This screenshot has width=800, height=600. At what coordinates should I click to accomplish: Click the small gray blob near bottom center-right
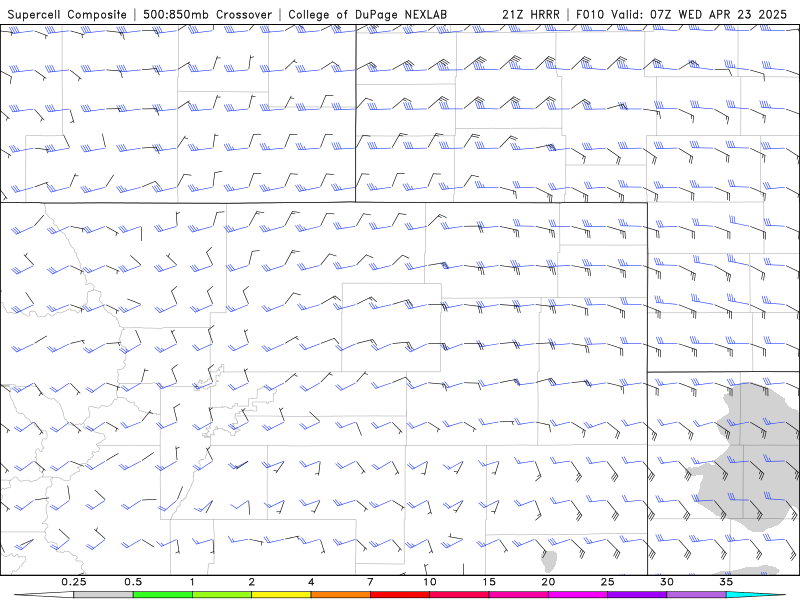click(548, 561)
